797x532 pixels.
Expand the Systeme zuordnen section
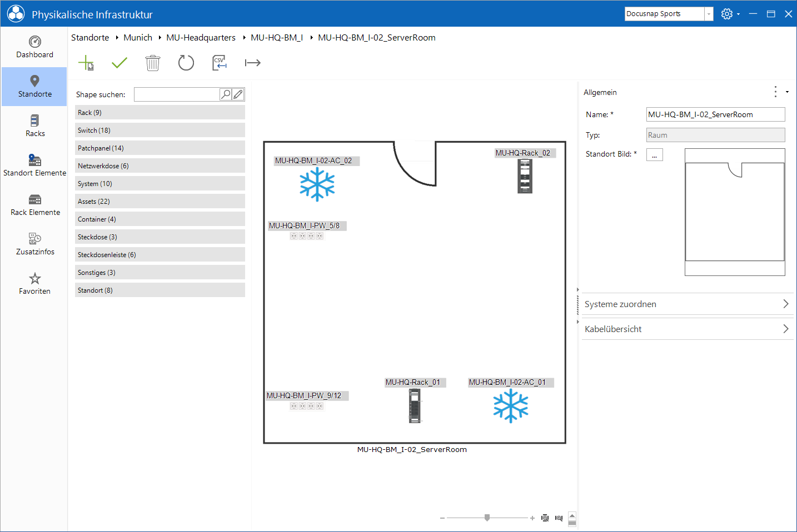pyautogui.click(x=687, y=304)
